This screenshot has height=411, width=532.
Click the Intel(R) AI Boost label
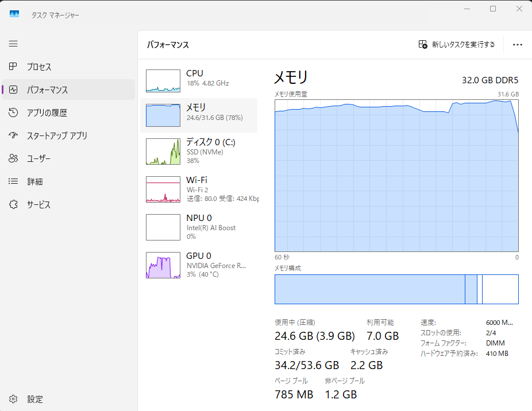tap(211, 228)
